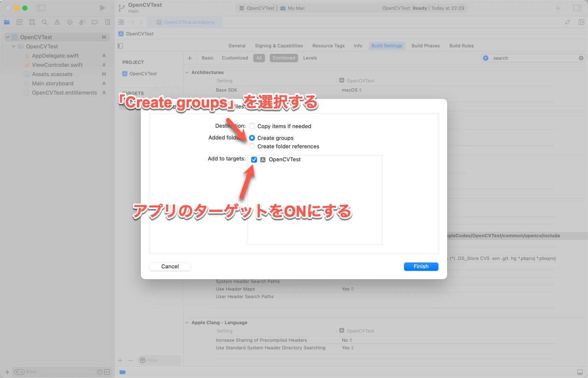588x378 pixels.
Task: Click the OpenCVTest.xcodeproj editor tab
Action: point(186,22)
